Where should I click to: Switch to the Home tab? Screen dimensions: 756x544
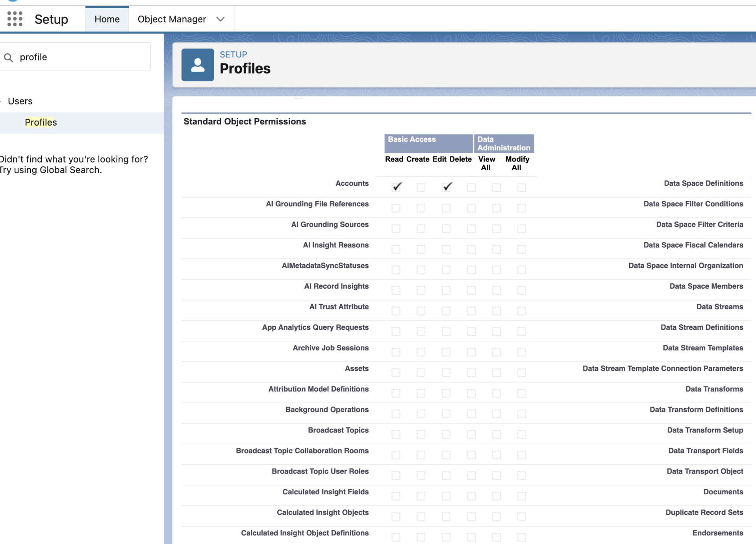(107, 19)
